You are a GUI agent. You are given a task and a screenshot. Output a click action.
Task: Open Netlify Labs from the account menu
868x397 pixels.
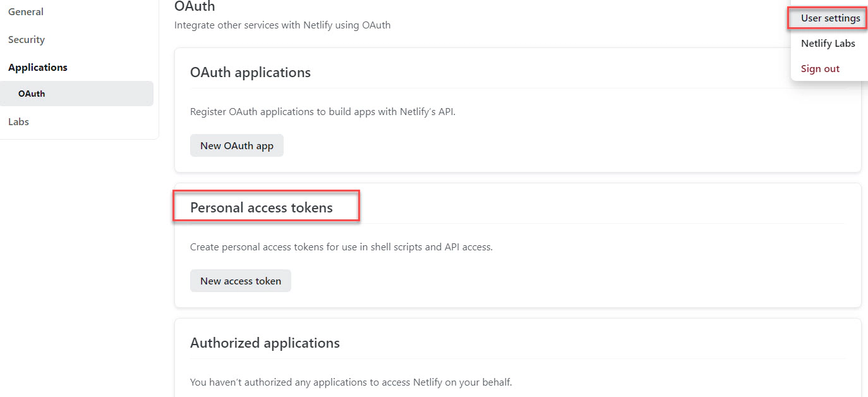[828, 44]
